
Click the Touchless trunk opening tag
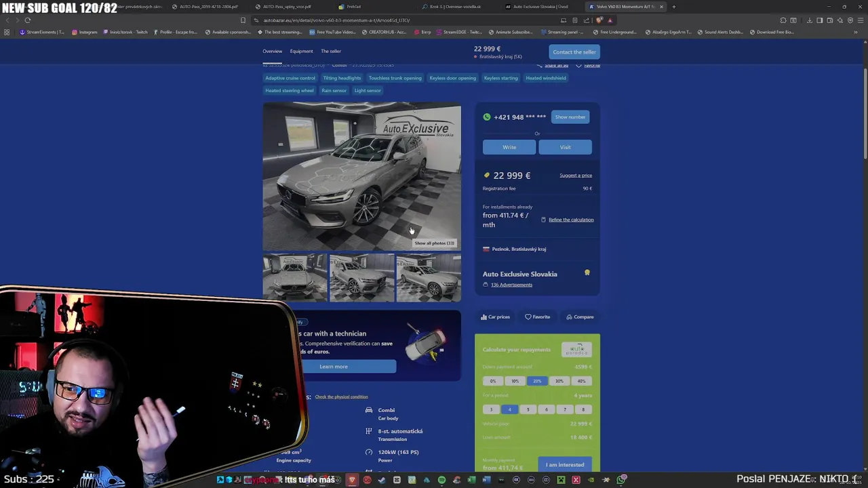395,78
